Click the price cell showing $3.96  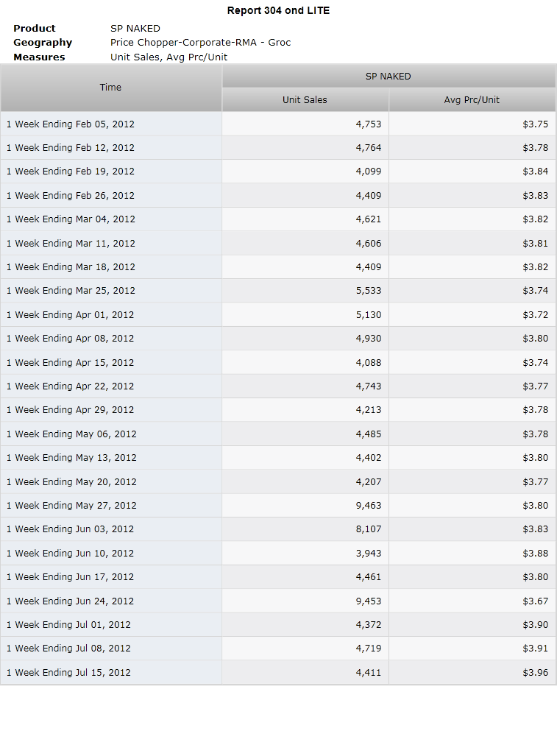[536, 672]
